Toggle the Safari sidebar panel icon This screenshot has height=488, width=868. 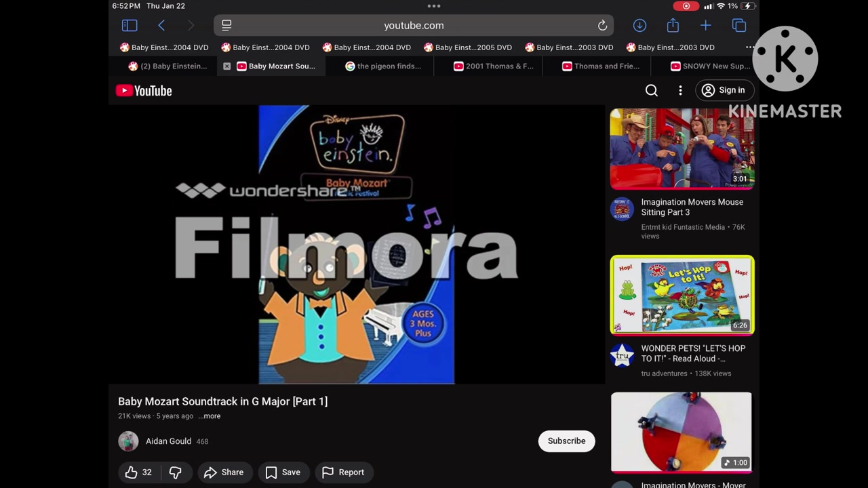pyautogui.click(x=130, y=26)
